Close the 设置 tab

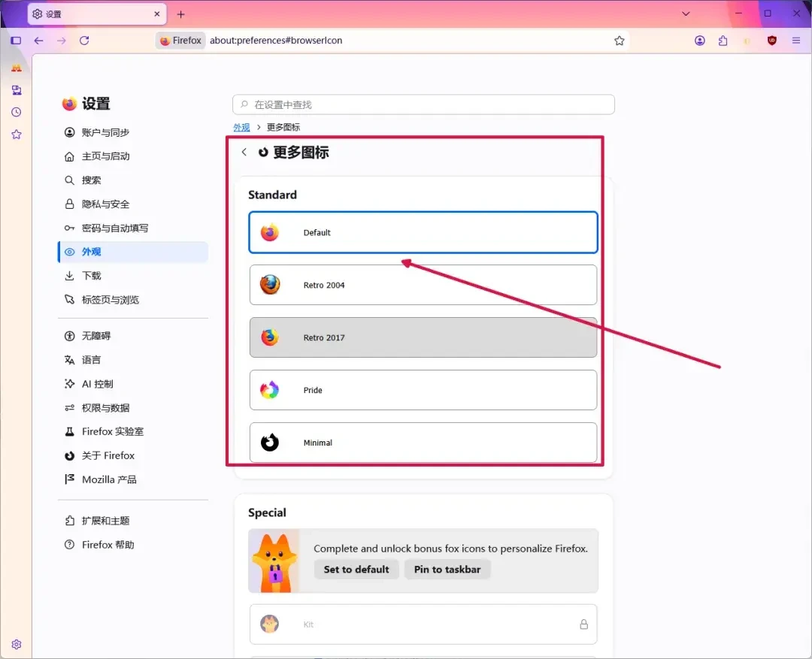click(x=157, y=14)
